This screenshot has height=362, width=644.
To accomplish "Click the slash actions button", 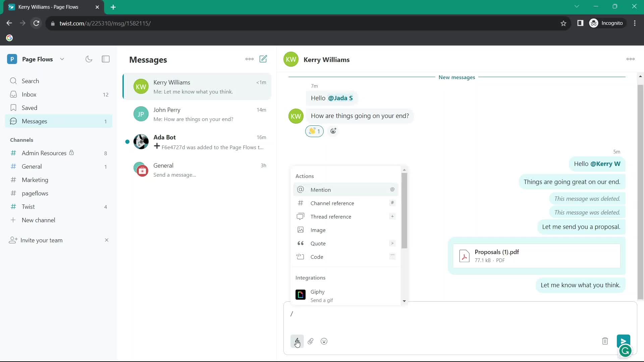I will pos(297,341).
